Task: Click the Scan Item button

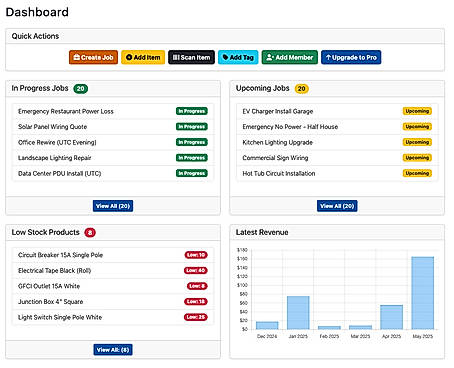Action: point(191,57)
